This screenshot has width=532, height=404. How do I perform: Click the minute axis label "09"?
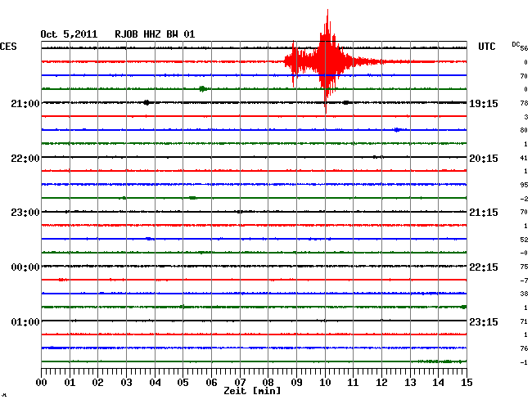point(296,382)
